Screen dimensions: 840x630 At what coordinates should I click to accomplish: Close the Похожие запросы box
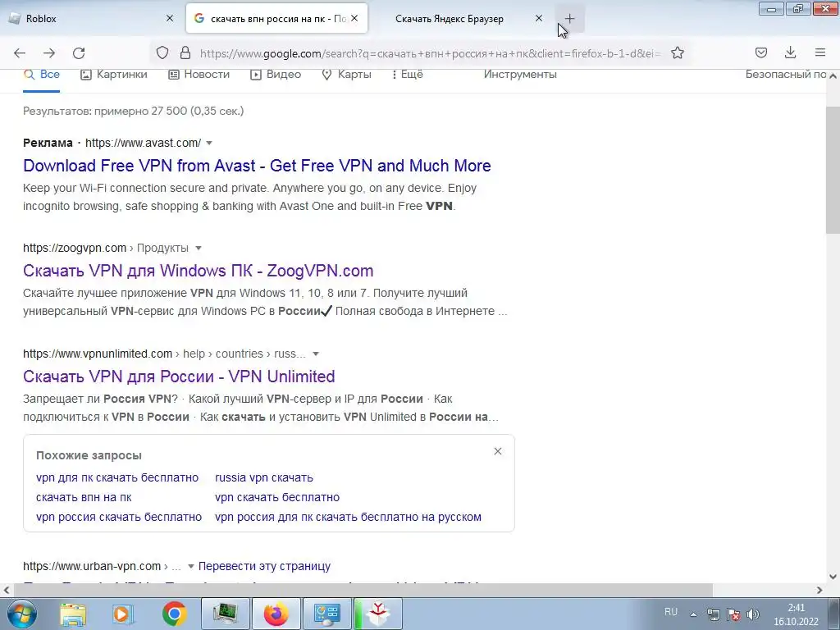coord(498,451)
